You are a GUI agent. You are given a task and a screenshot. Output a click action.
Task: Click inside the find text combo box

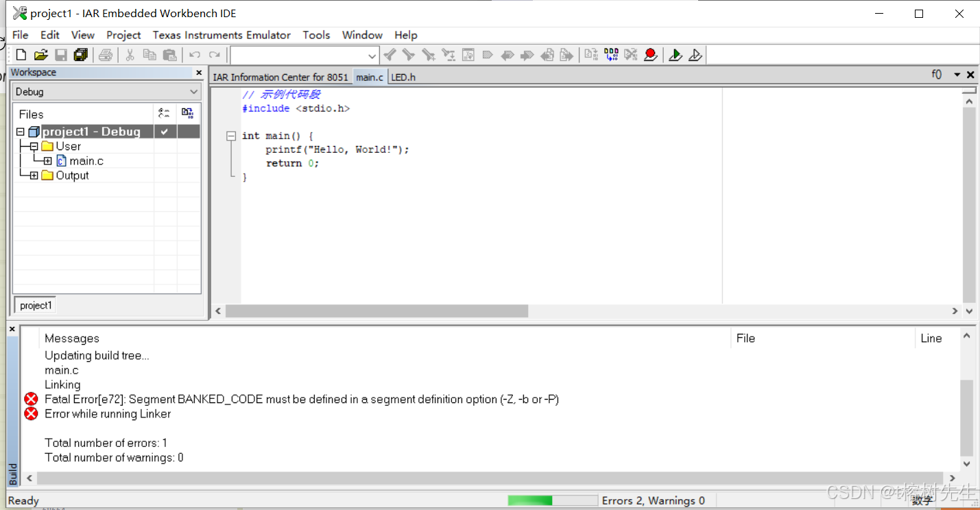[x=302, y=55]
